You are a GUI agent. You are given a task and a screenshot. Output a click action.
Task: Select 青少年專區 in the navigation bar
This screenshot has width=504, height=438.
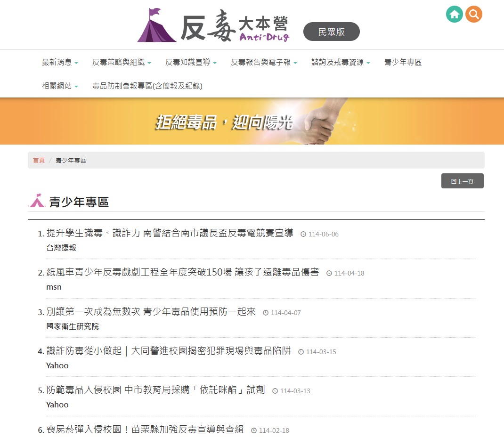coord(403,62)
